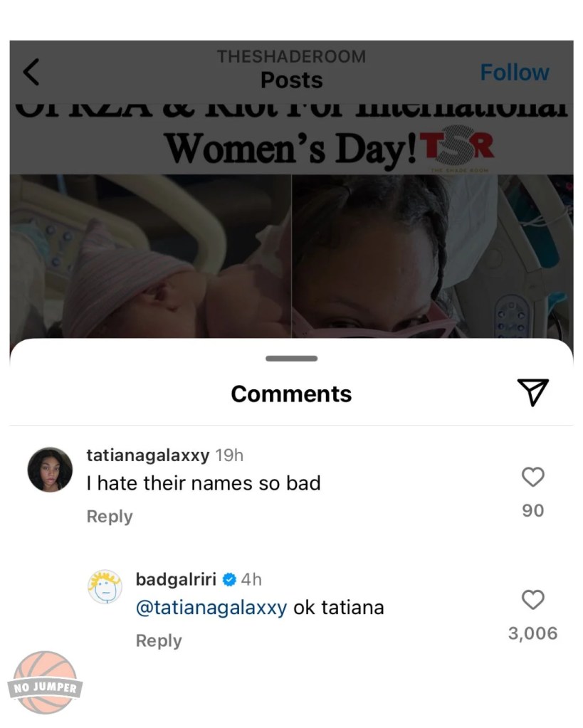Reply to badgalriri's comment
Image resolution: width=583 pixels, height=728 pixels.
159,640
